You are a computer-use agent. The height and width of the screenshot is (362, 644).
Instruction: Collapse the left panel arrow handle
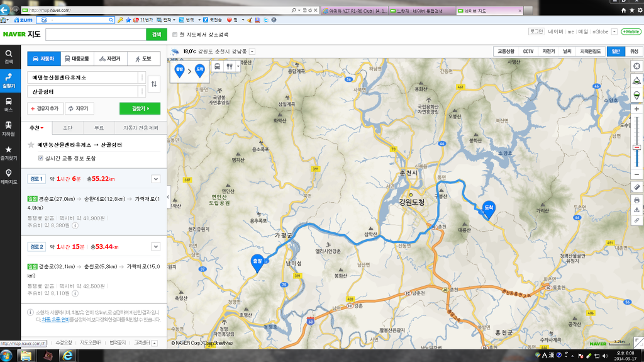[169, 197]
